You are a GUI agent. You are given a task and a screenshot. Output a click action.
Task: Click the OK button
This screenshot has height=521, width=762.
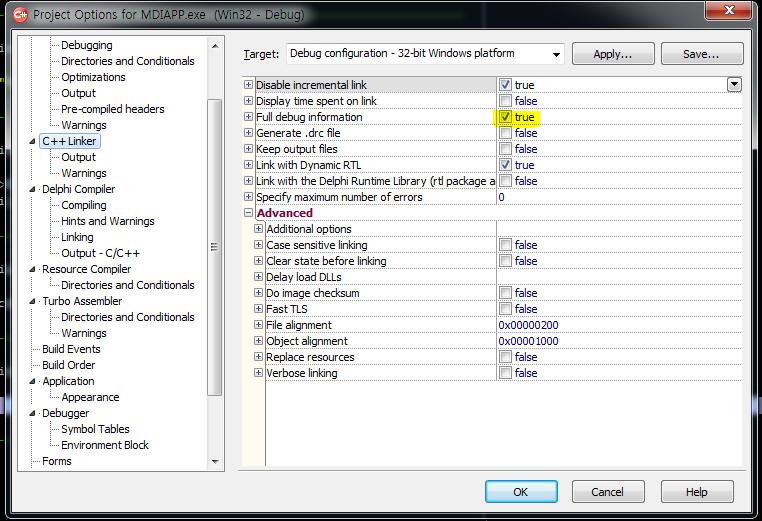coord(521,492)
